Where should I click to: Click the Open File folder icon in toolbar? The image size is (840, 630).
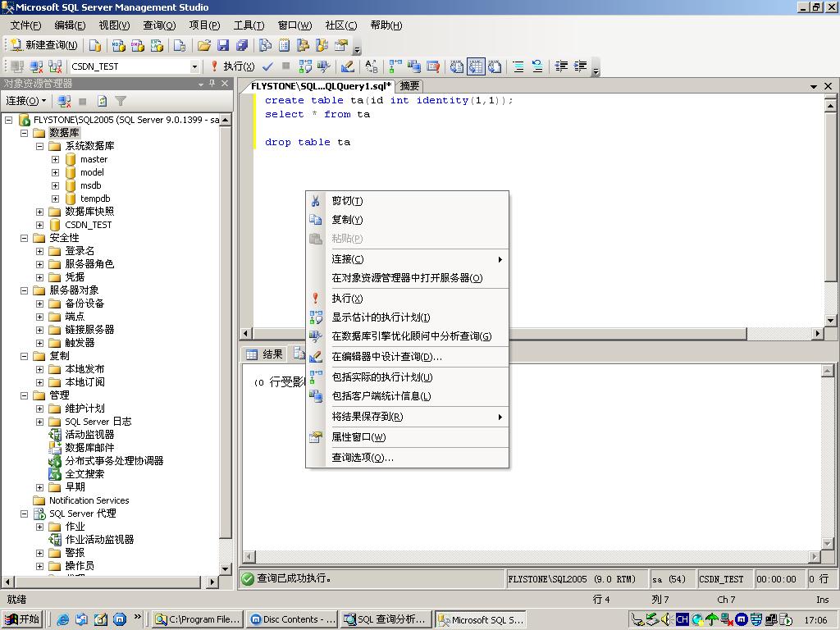tap(204, 45)
